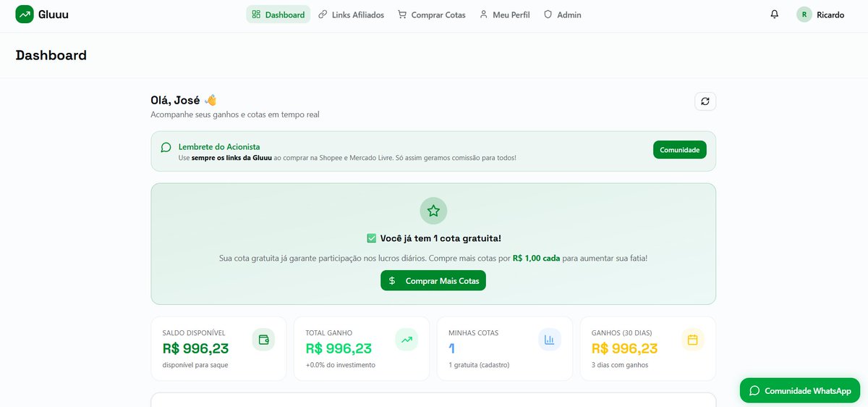This screenshot has height=407, width=868.
Task: Open Comunidade WhatsApp floating button
Action: (800, 390)
